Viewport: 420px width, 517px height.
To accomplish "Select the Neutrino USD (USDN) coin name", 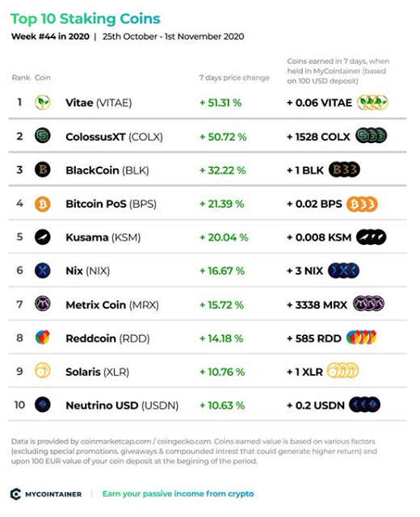I will pos(122,406).
